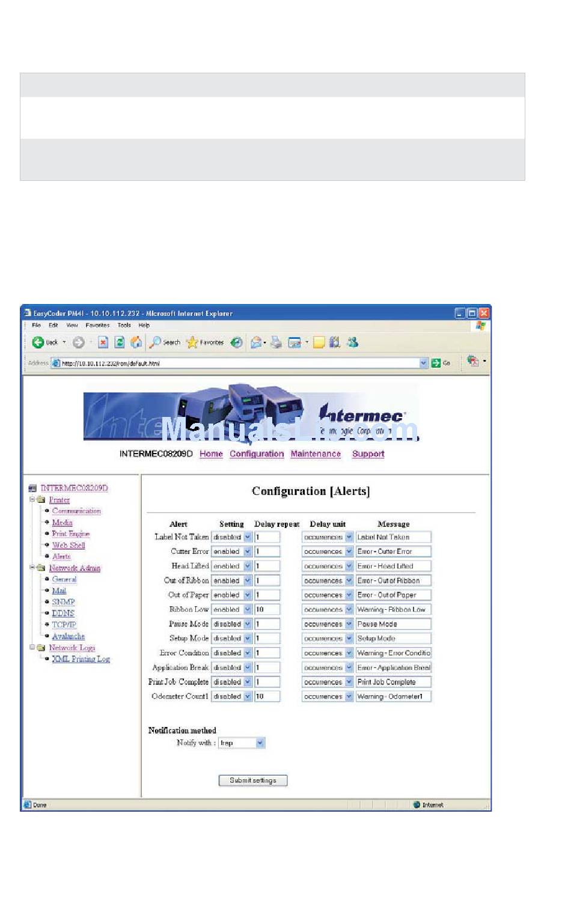The height and width of the screenshot is (924, 571).
Task: Click the page icon in address bar
Action: click(56, 363)
